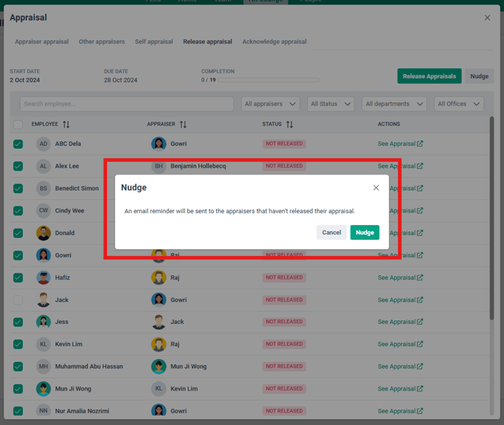Viewport: 504px width, 425px height.
Task: Click the AD avatar of ABC Dela
Action: pyautogui.click(x=43, y=144)
